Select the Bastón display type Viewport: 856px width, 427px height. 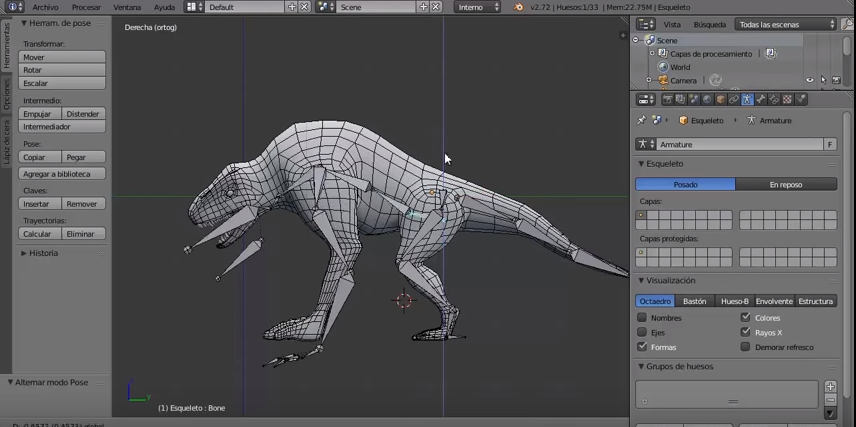pos(694,301)
